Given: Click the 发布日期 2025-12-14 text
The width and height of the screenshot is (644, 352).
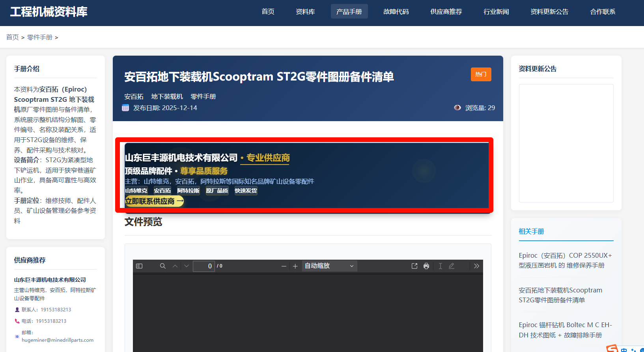Looking at the screenshot, I should 165,108.
